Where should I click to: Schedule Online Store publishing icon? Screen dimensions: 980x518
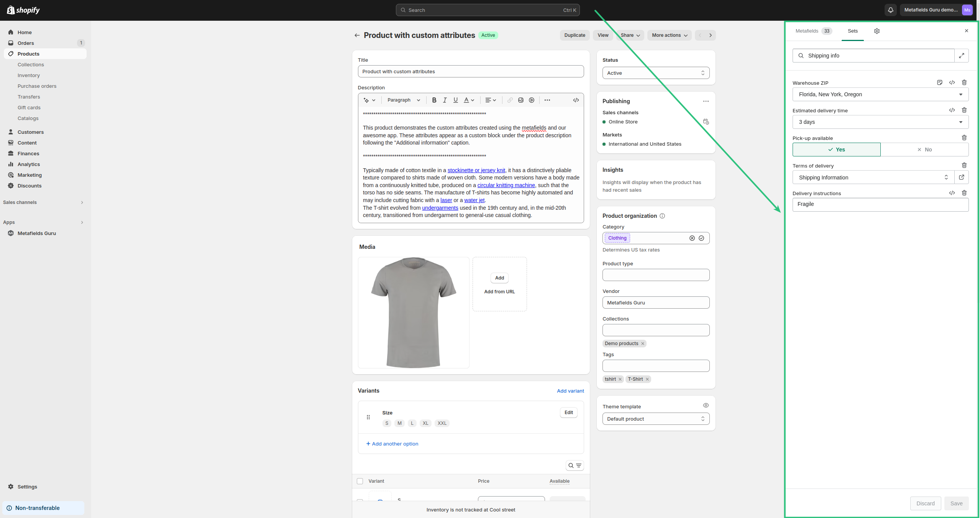coord(706,122)
